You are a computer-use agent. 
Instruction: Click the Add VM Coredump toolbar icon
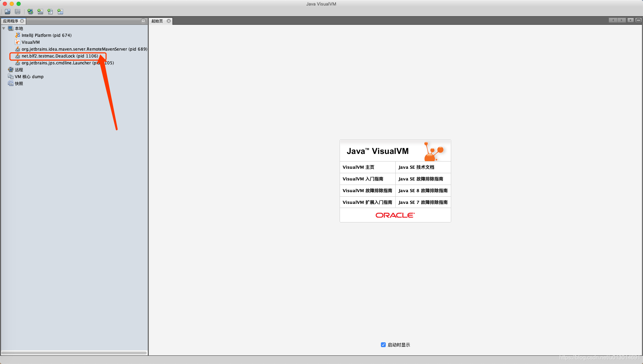pos(50,12)
